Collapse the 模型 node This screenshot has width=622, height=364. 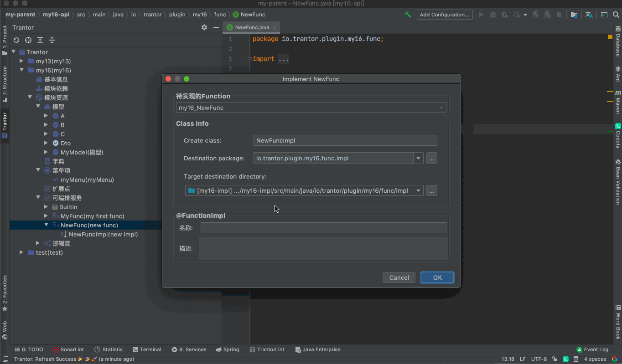click(38, 107)
